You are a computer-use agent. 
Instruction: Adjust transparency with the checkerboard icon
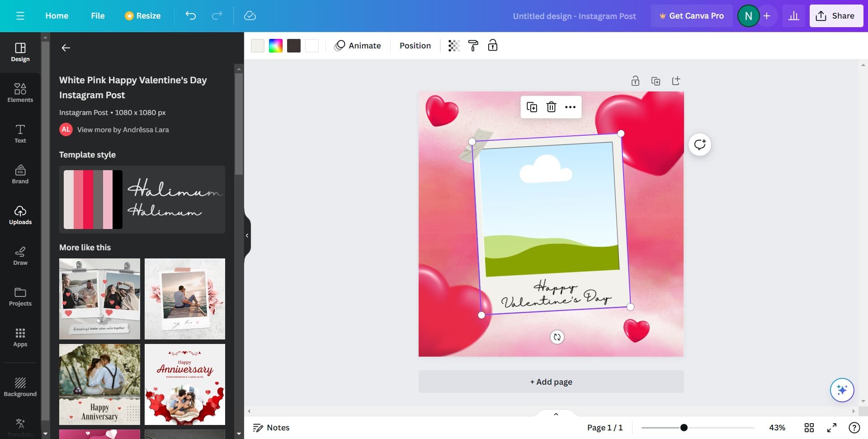click(x=453, y=45)
